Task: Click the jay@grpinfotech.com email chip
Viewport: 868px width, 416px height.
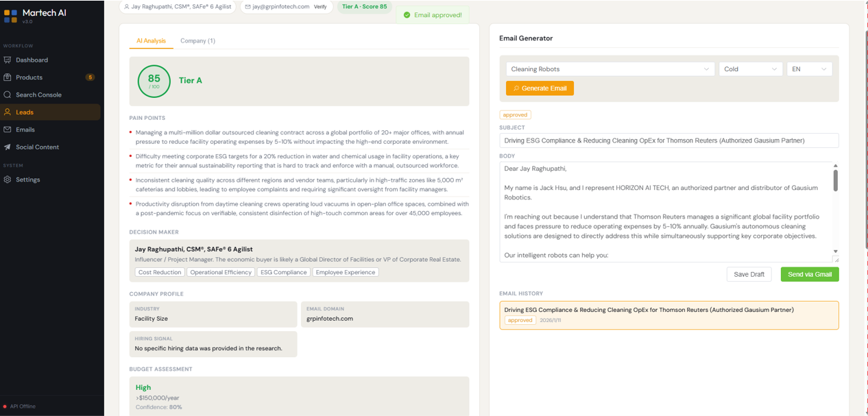Action: 287,7
